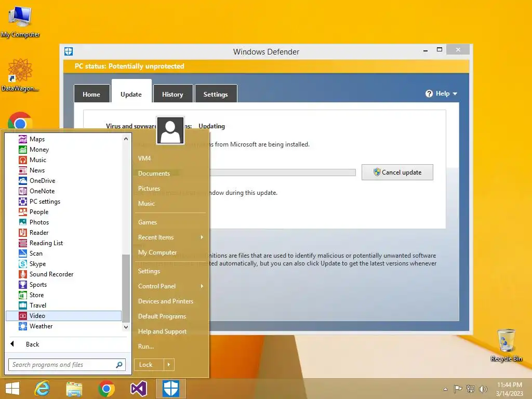Screen dimensions: 532x399
Task: Click the Cancel update button
Action: [397, 172]
